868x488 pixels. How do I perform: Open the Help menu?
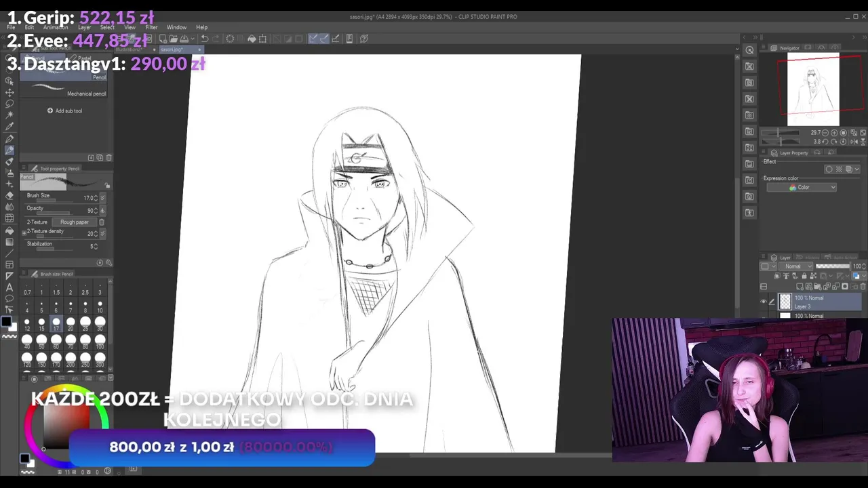[x=201, y=28]
